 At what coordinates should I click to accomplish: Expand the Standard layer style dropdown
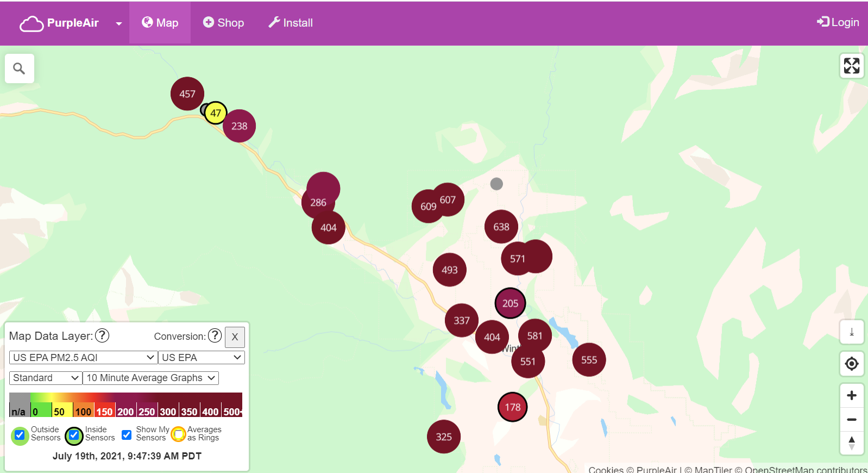[46, 378]
